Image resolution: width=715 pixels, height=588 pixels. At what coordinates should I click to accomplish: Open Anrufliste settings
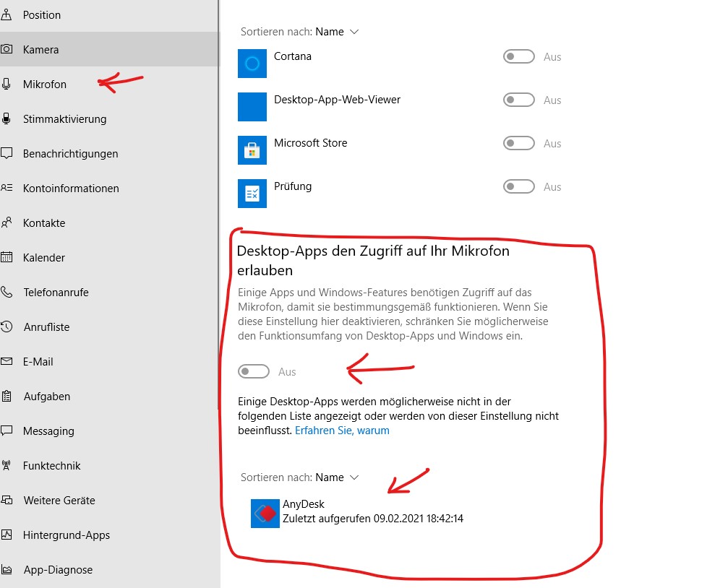tap(109, 326)
